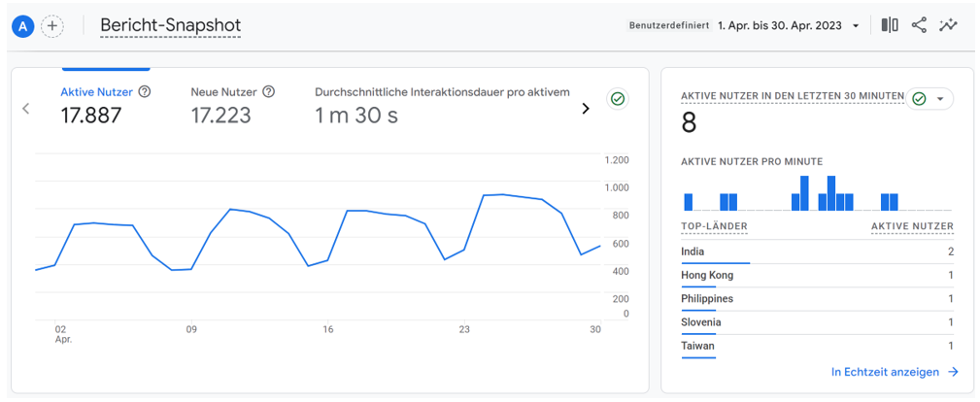Screen dimensions: 980x402
Task: Click AKTIVE NUTZER PRO MINUTE label
Action: (x=752, y=161)
